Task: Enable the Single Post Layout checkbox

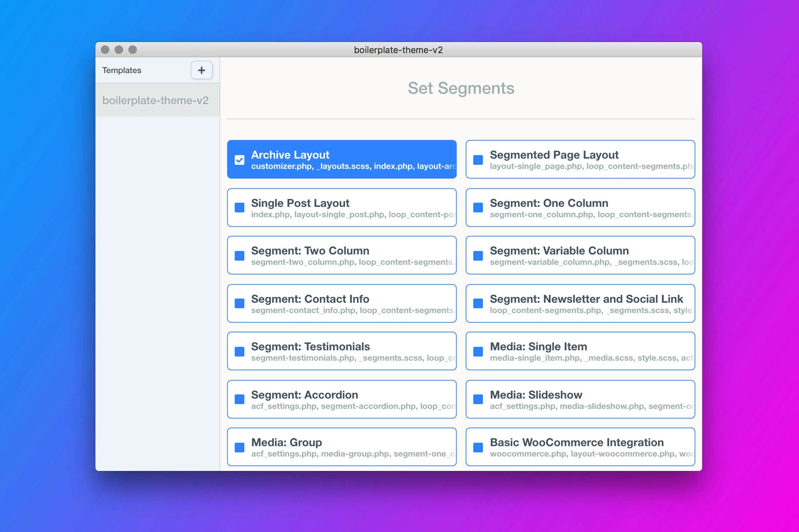Action: 239,208
